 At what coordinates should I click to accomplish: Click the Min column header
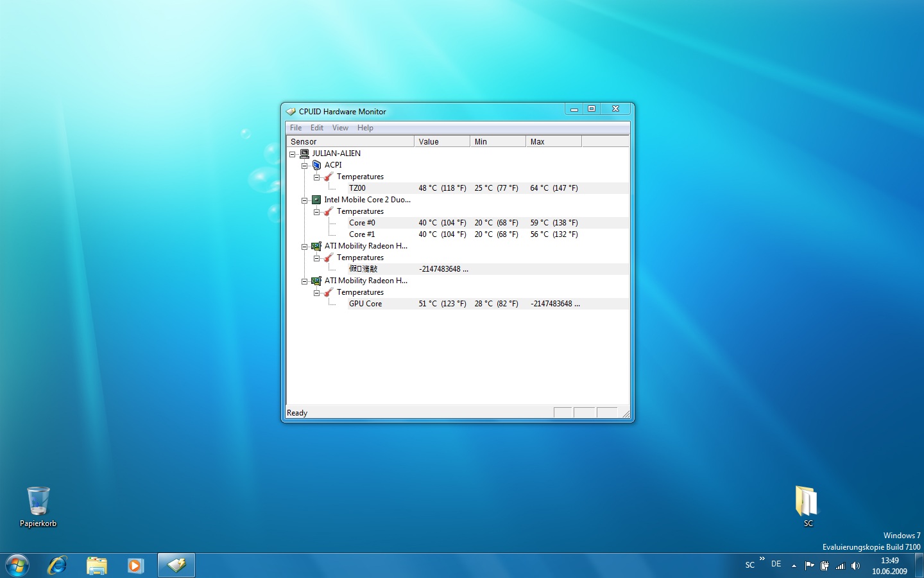tap(498, 141)
